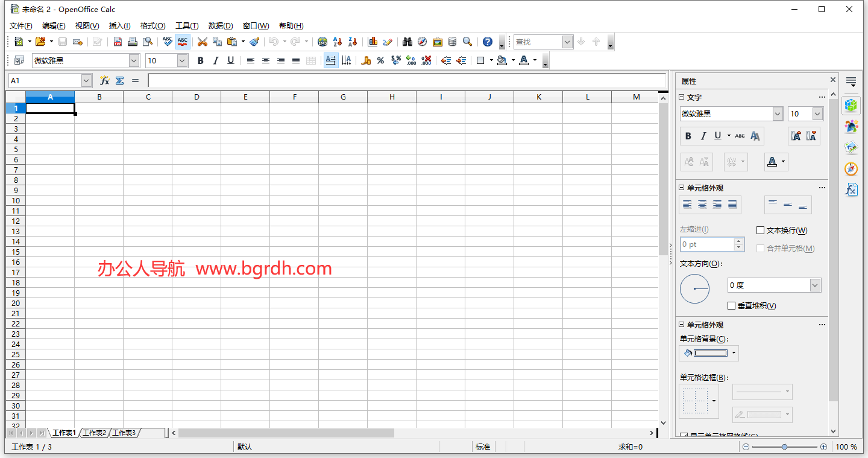Screen dimensions: 868x458
Task: Check the 垂直堆积 vertical stack option
Action: coord(732,306)
